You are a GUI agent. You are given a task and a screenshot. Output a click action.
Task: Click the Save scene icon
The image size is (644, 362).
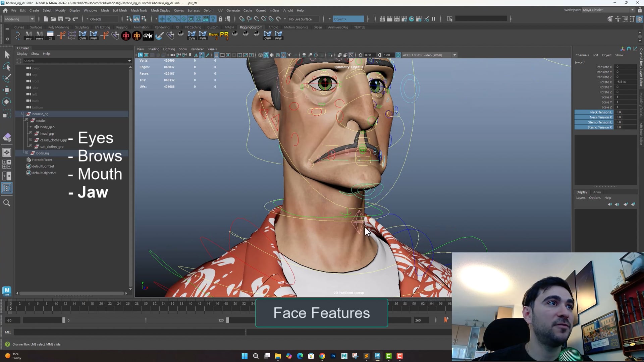(61, 19)
